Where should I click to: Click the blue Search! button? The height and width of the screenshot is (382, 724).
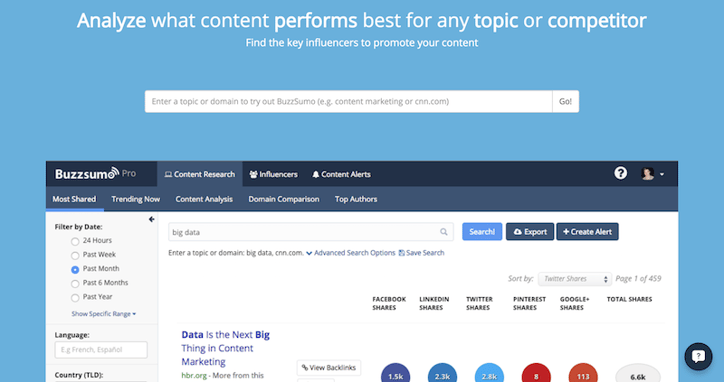pyautogui.click(x=482, y=232)
